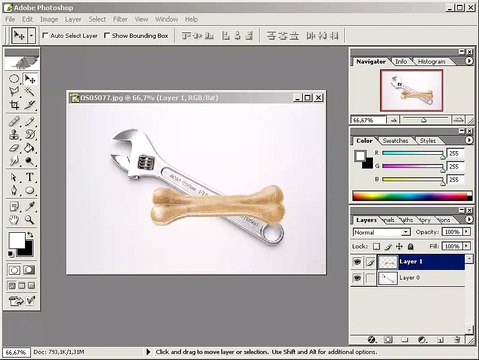Toggle lock all padlock icon

[x=411, y=246]
